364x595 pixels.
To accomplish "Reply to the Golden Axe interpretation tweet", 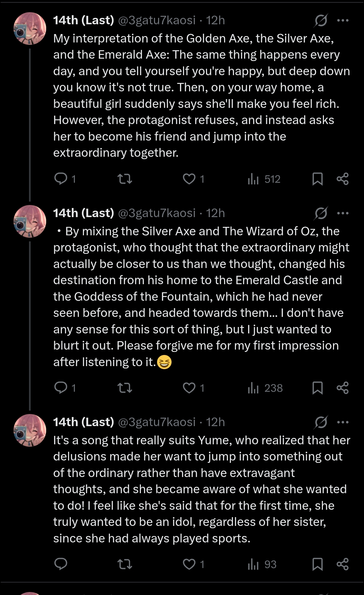I will [x=61, y=179].
